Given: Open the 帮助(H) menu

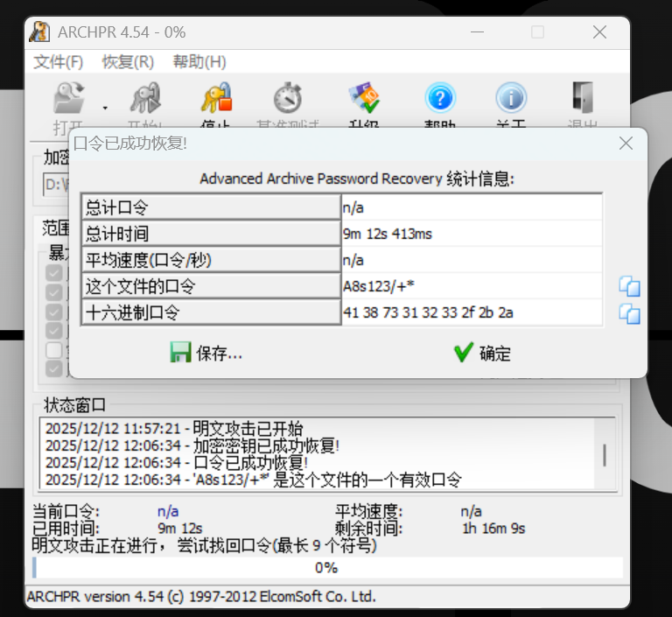Looking at the screenshot, I should click(199, 62).
